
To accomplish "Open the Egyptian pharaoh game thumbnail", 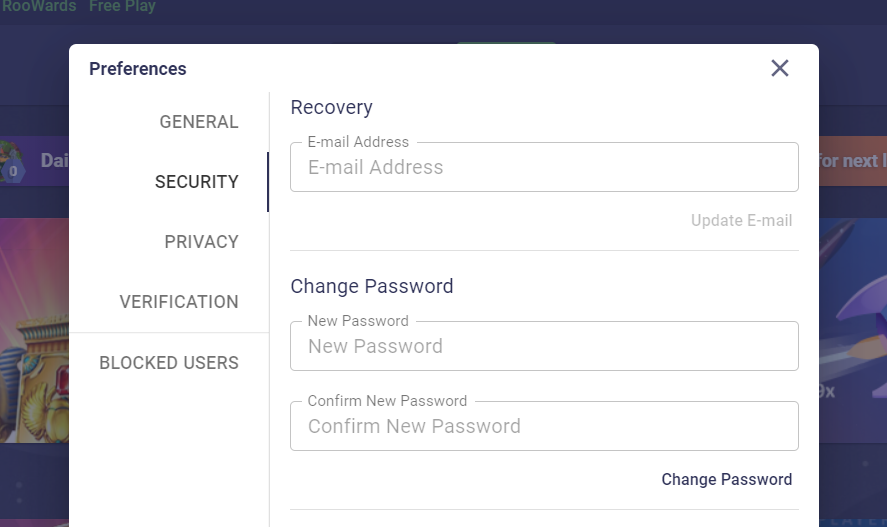I will (34, 331).
